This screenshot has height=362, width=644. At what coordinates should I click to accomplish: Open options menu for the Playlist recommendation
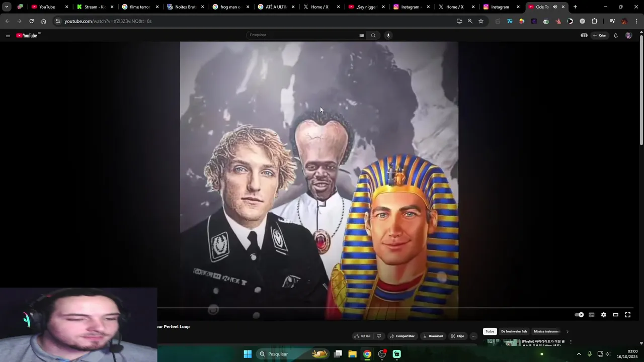pyautogui.click(x=571, y=342)
